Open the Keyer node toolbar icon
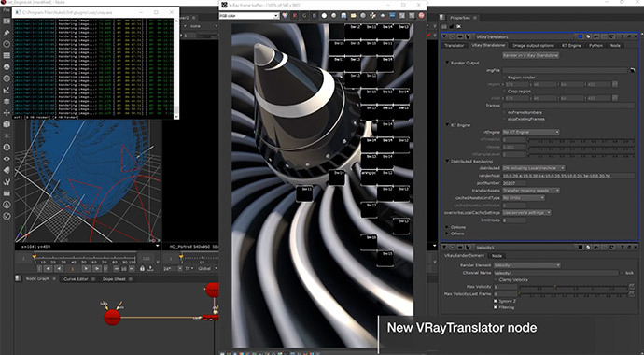This screenshot has width=644, height=355. (7, 90)
